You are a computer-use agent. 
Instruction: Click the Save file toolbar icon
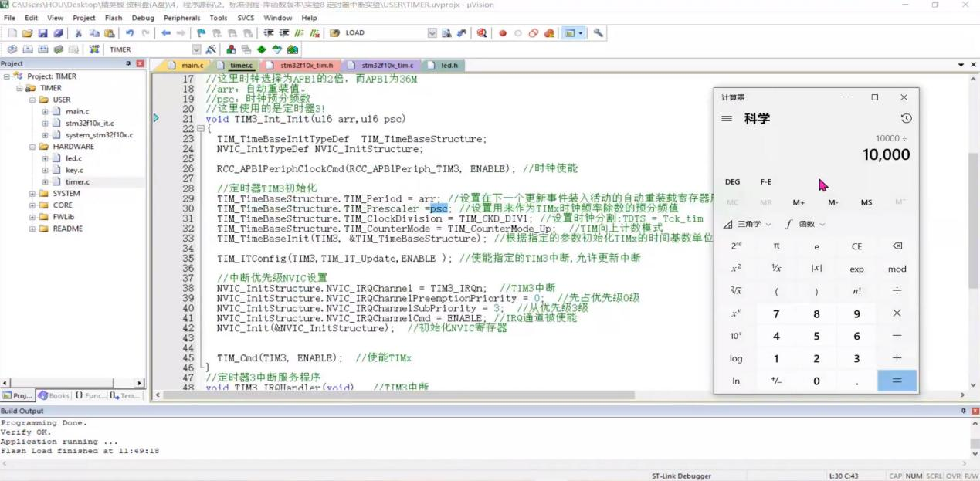pos(43,33)
